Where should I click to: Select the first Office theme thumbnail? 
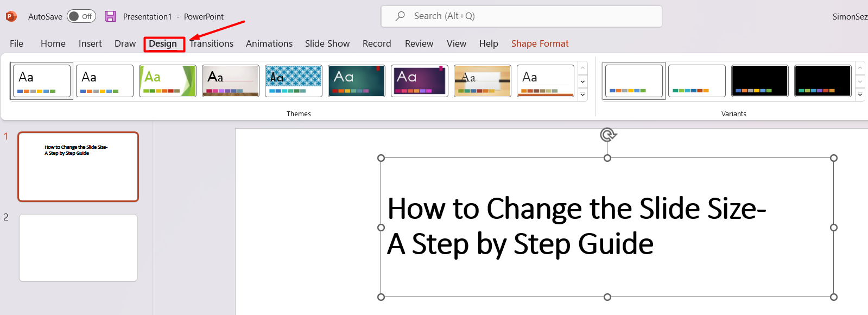pyautogui.click(x=42, y=81)
